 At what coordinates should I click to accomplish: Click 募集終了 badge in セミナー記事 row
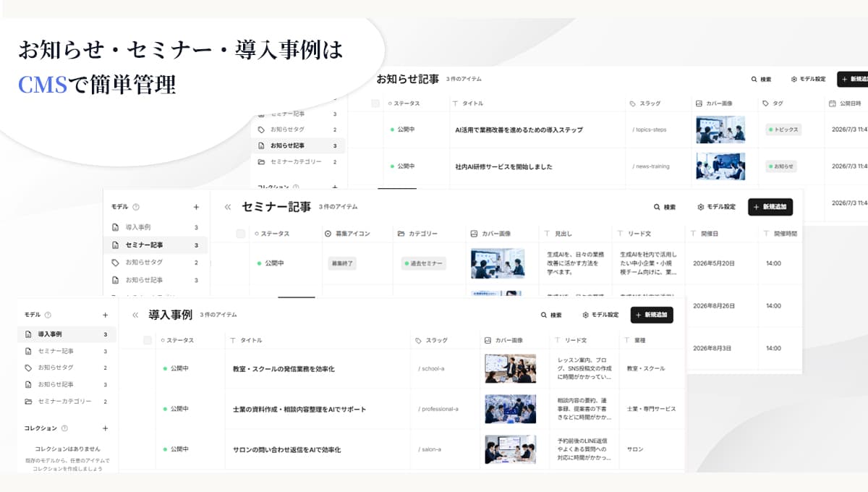341,263
